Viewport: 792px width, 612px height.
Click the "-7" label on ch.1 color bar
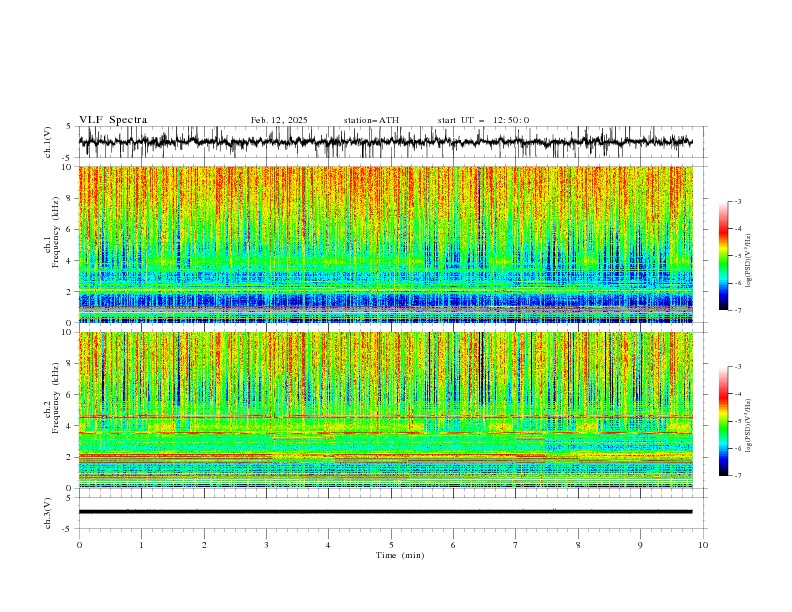pos(737,310)
